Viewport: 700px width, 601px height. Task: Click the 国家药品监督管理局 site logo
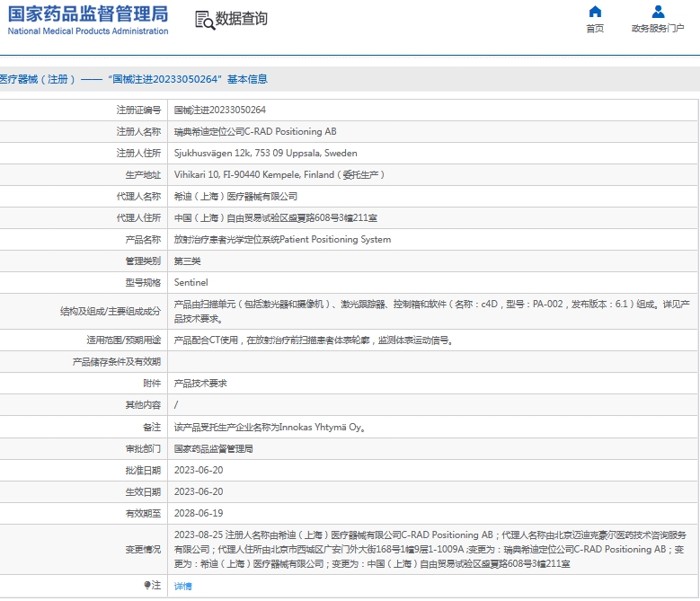88,13
